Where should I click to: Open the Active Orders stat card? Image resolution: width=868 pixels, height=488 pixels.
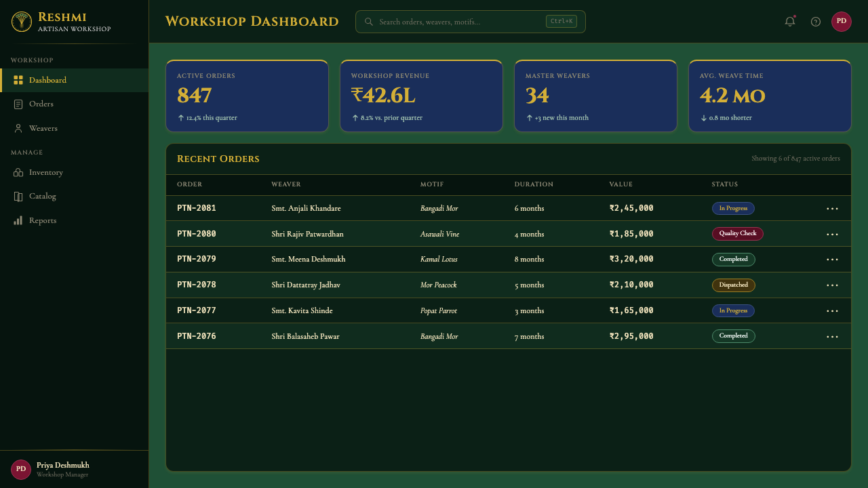pyautogui.click(x=247, y=96)
